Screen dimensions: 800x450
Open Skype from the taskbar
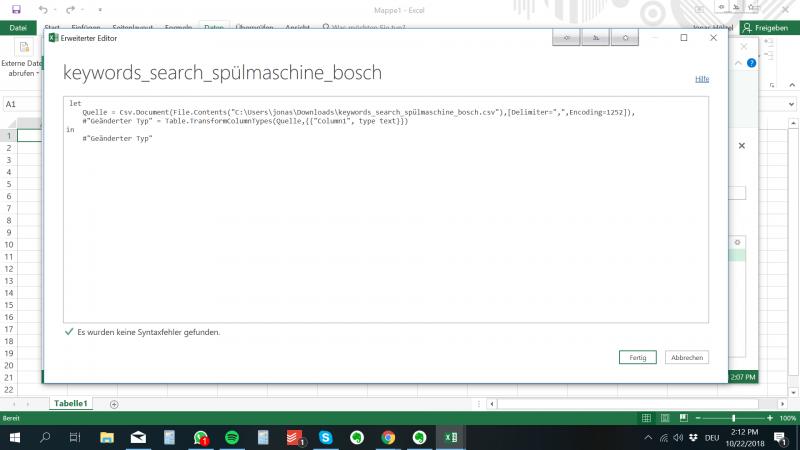pos(326,437)
